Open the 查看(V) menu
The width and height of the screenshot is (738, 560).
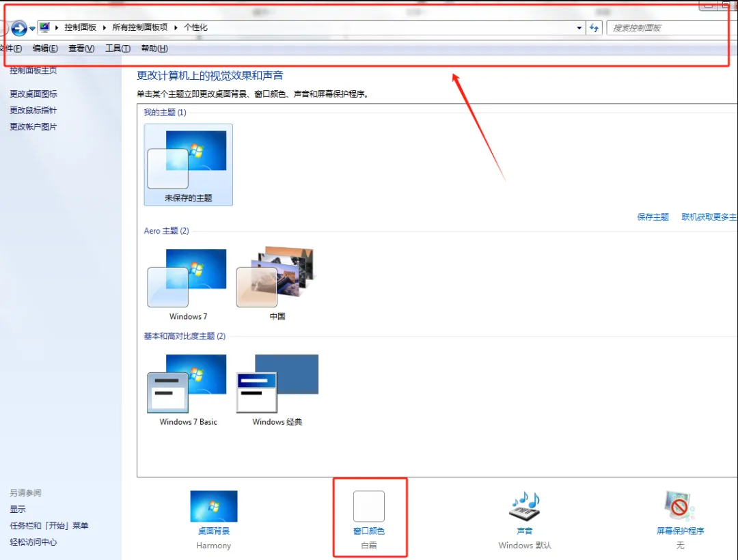tap(81, 48)
